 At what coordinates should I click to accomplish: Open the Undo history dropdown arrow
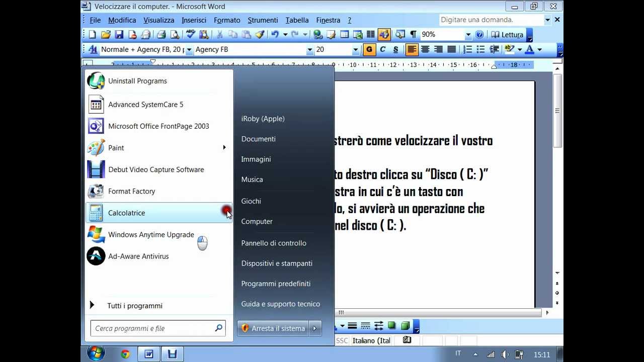[x=285, y=35]
